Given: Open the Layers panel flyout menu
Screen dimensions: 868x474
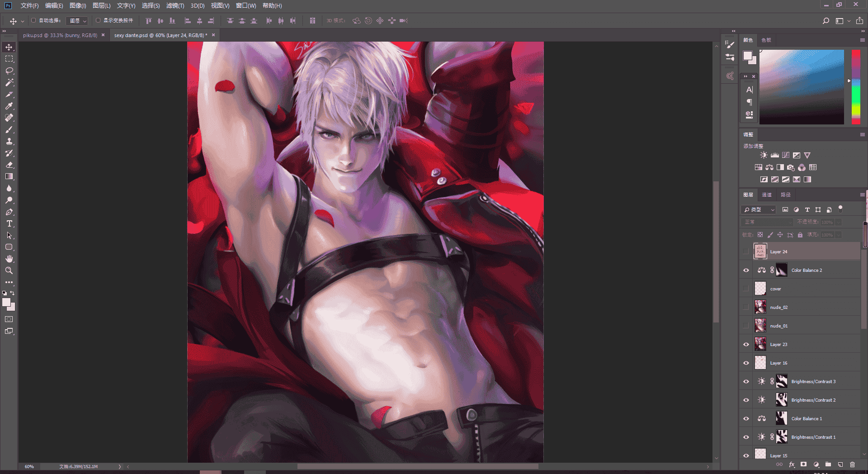Looking at the screenshot, I should coord(862,195).
